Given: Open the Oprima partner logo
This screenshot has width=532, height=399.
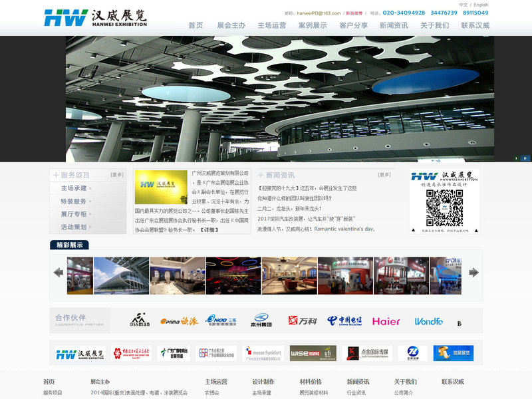Looking at the screenshot, I should coord(179,321).
